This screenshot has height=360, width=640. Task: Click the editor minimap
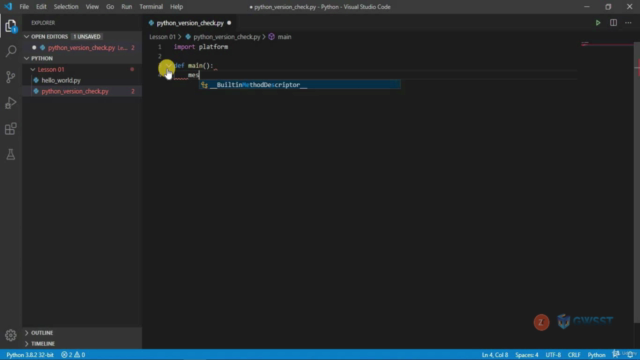[607, 44]
